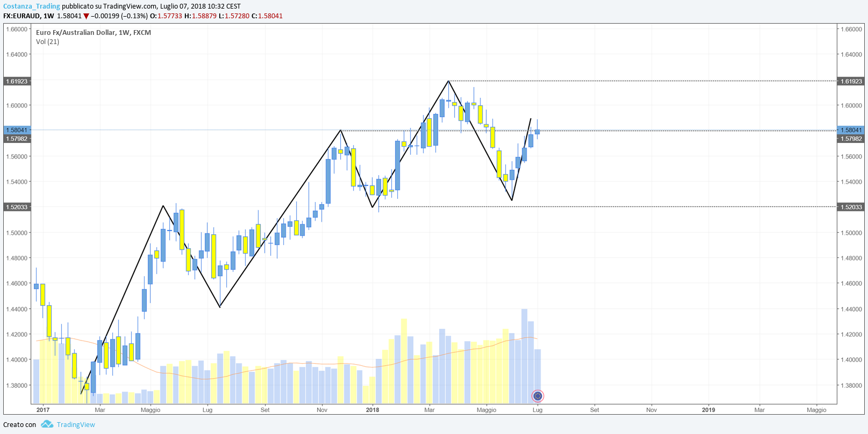Click the first Nov label on time axis
This screenshot has width=868, height=434.
pyautogui.click(x=322, y=410)
